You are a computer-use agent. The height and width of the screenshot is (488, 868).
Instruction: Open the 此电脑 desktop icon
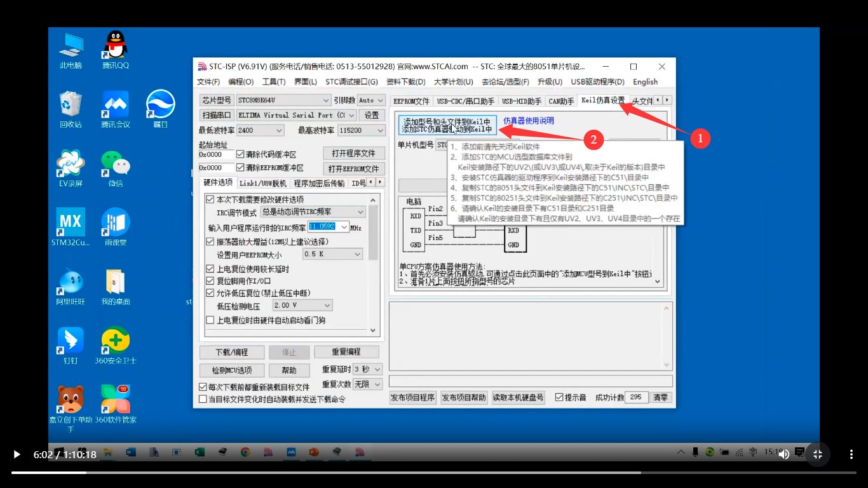coord(71,50)
